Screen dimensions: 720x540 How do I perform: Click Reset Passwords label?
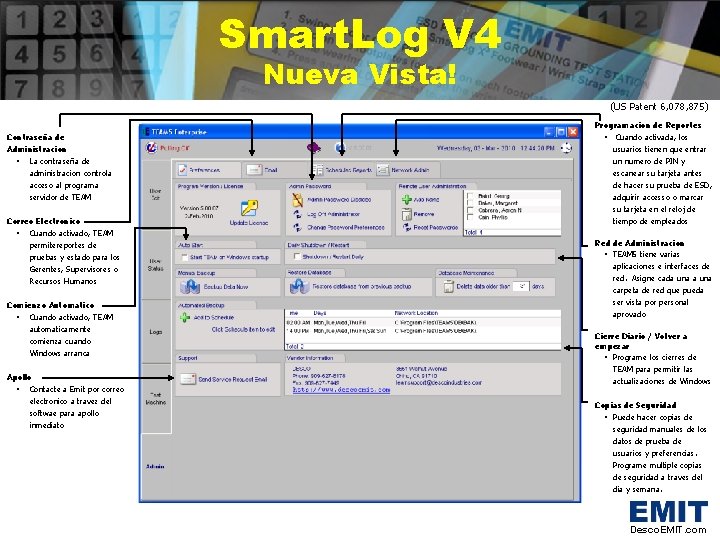(436, 227)
